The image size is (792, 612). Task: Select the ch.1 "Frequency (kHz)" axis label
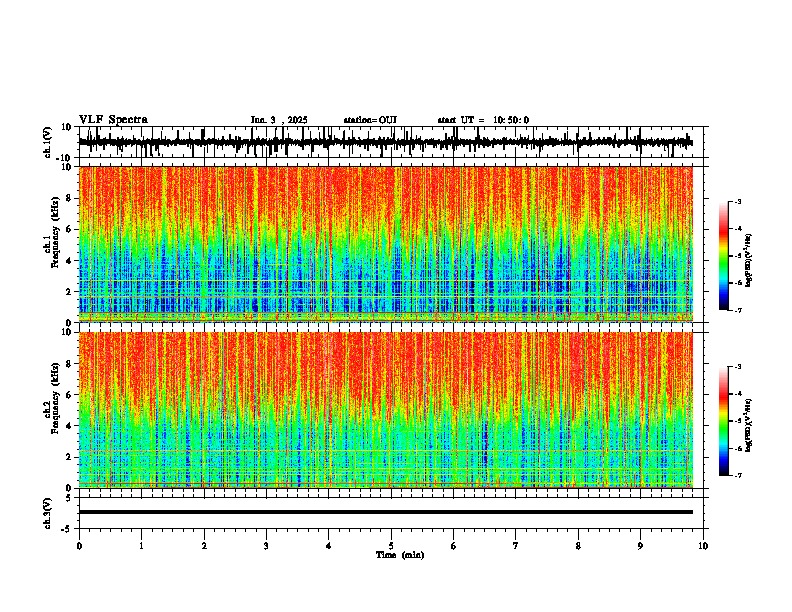pyautogui.click(x=55, y=232)
